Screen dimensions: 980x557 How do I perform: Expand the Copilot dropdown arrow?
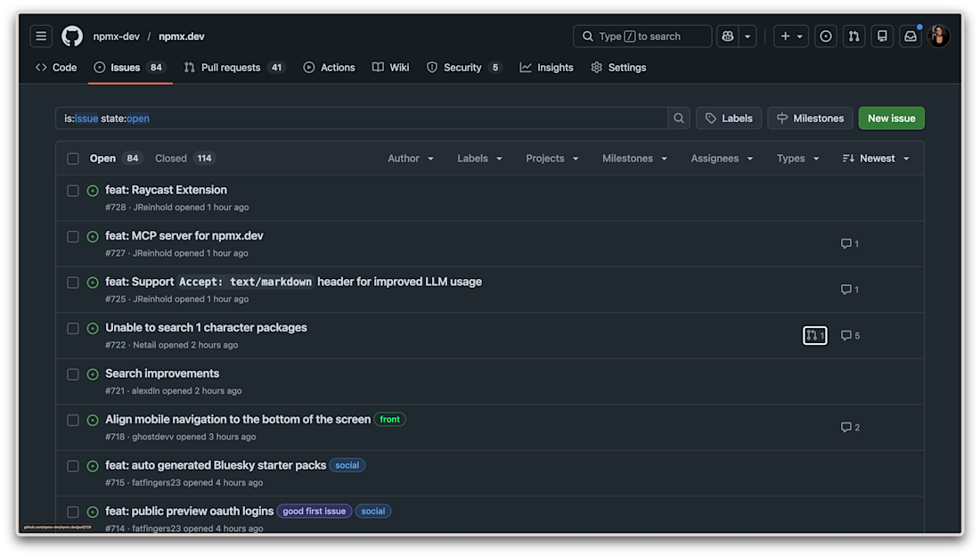tap(747, 37)
